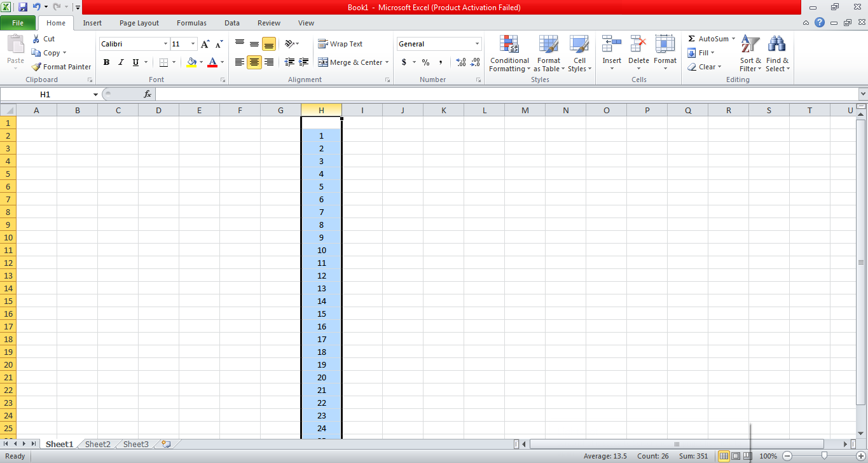Toggle center horizontal alignment

[x=254, y=62]
